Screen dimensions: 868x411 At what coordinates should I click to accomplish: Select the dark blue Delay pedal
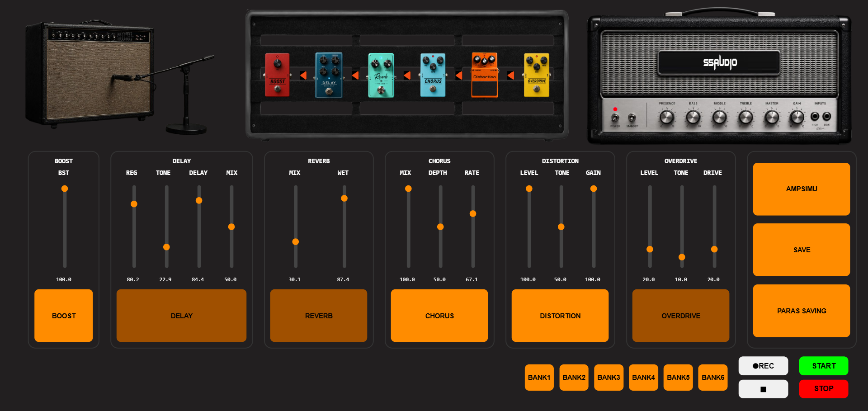329,75
